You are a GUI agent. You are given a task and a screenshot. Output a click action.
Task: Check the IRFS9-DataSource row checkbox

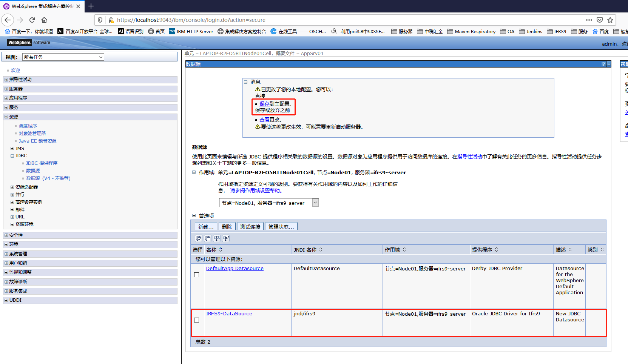tap(197, 320)
